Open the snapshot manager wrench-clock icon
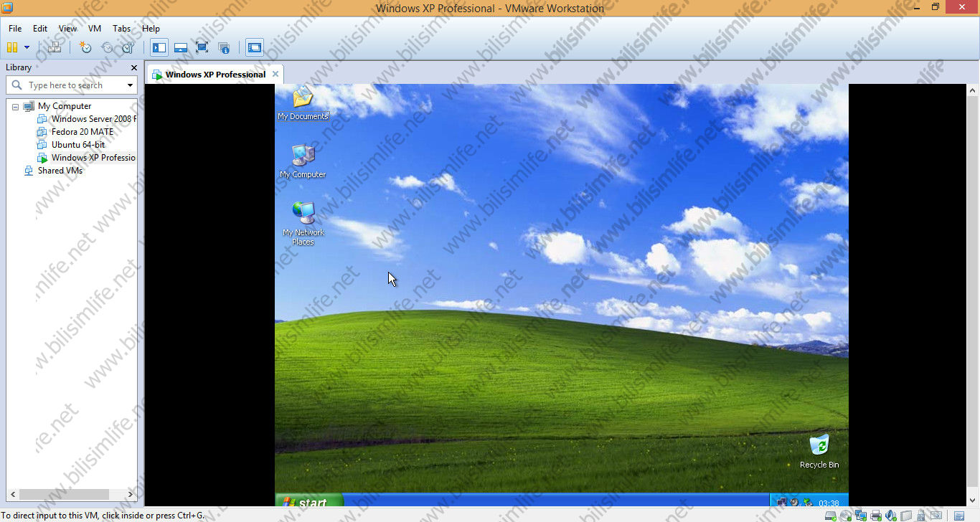This screenshot has width=980, height=522. [x=128, y=47]
